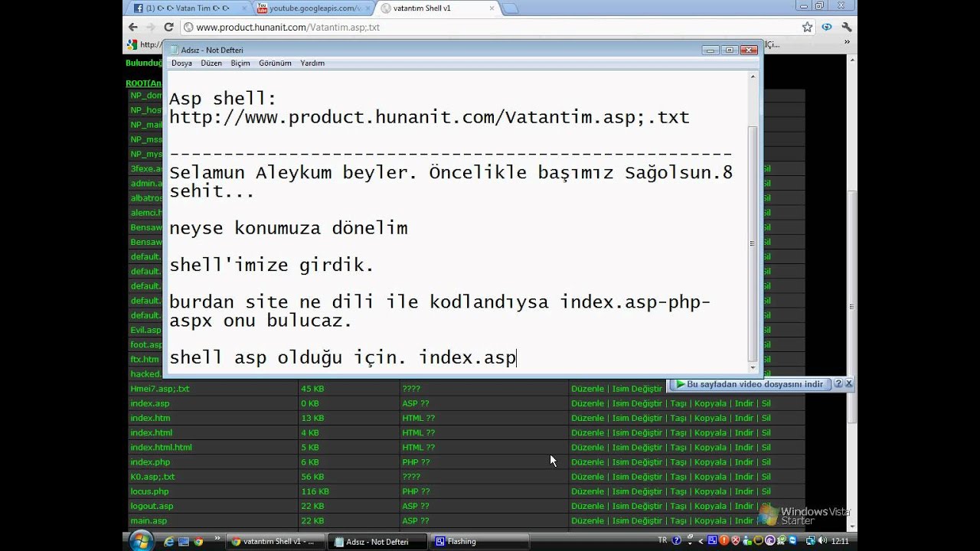Click Sil on the main.asp row
Image resolution: width=980 pixels, height=551 pixels.
[766, 520]
